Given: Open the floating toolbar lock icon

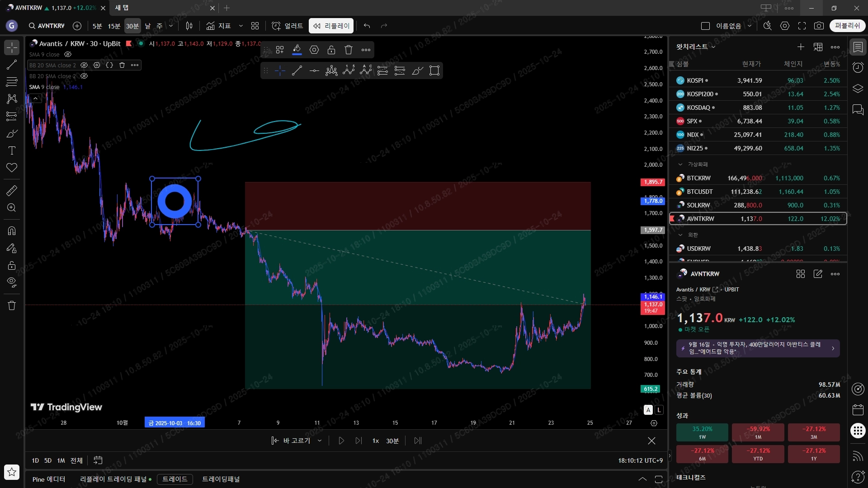Looking at the screenshot, I should (331, 50).
